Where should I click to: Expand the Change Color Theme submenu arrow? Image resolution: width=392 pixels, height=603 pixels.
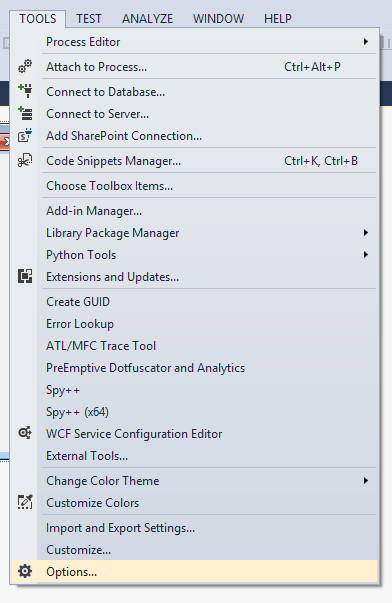366,480
